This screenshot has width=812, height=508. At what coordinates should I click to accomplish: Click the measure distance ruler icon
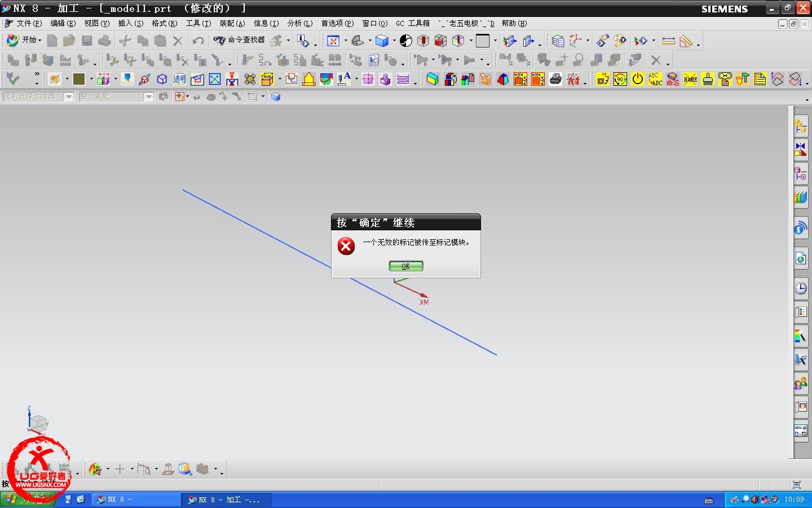click(x=668, y=41)
